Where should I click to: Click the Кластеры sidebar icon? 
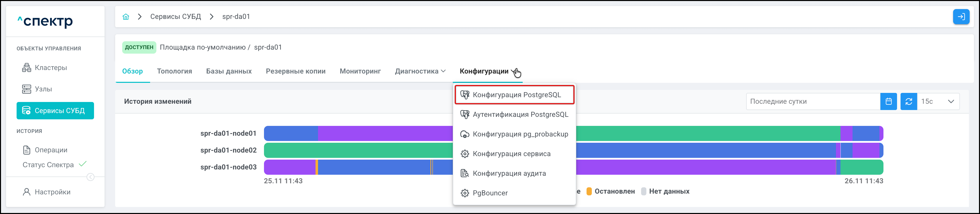[x=27, y=68]
